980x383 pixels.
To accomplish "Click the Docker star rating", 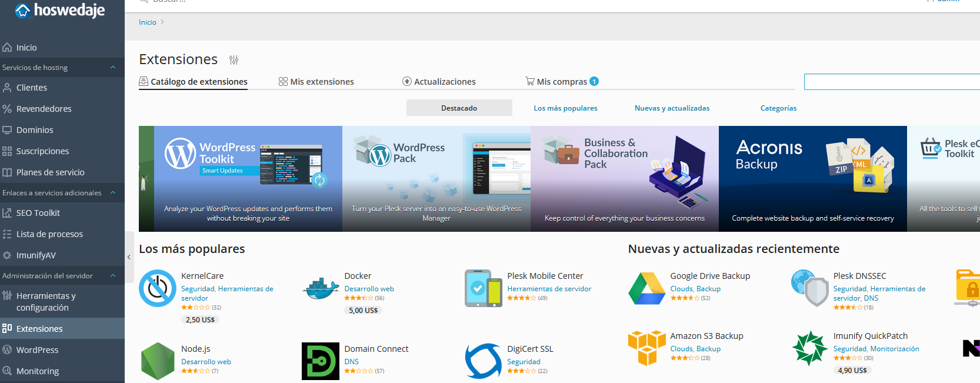I will tap(359, 298).
